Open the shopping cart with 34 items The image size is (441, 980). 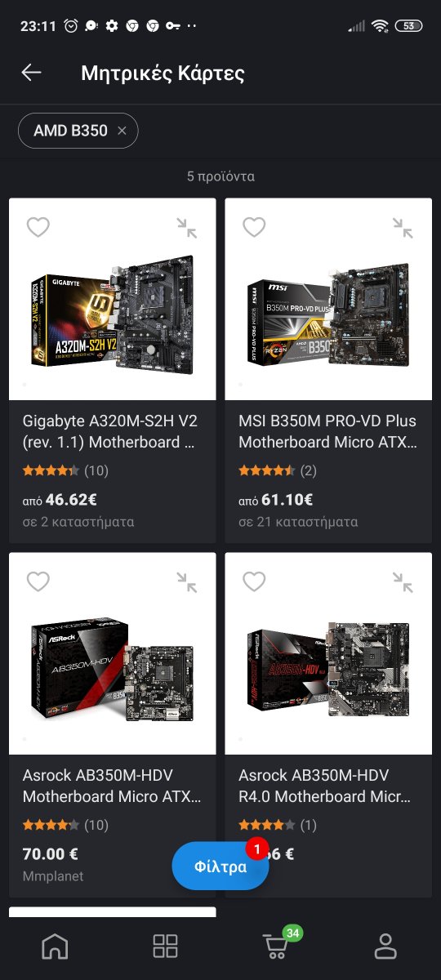pyautogui.click(x=276, y=946)
